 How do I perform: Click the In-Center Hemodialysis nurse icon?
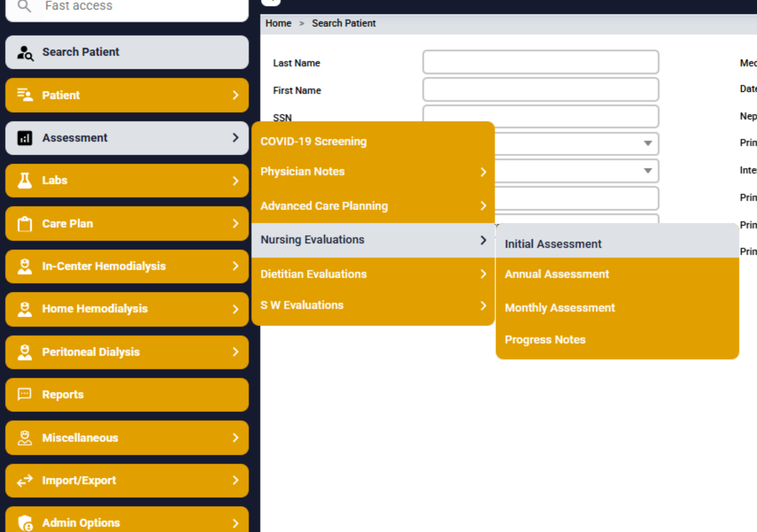click(x=24, y=266)
